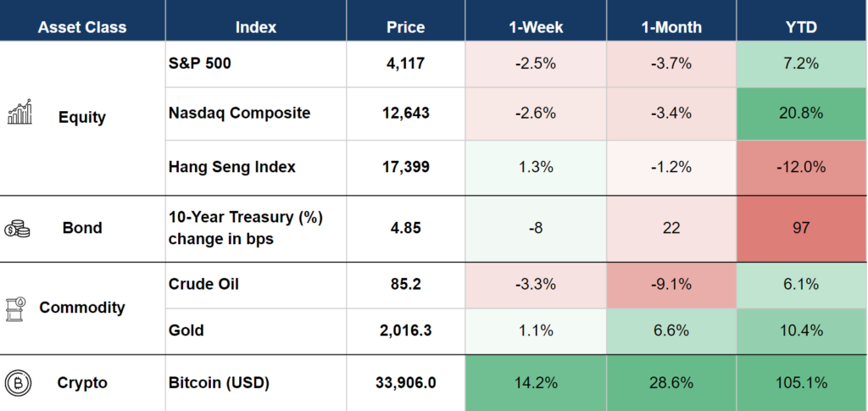Click the Commodity oil barrel icon

click(x=18, y=308)
